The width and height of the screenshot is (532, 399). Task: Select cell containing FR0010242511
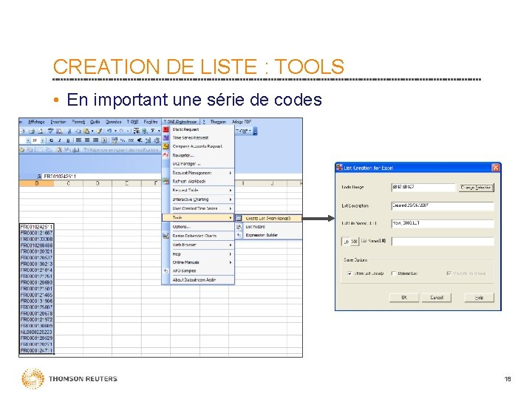[37, 227]
